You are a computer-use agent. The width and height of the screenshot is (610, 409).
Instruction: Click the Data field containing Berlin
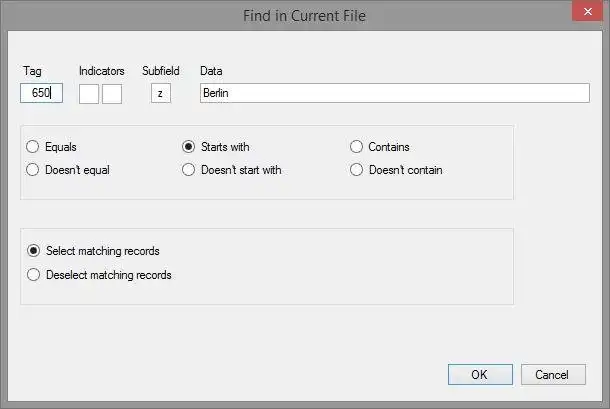click(x=394, y=93)
